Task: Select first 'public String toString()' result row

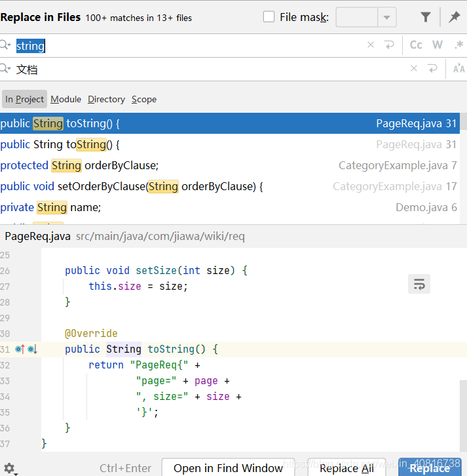Action: [229, 123]
